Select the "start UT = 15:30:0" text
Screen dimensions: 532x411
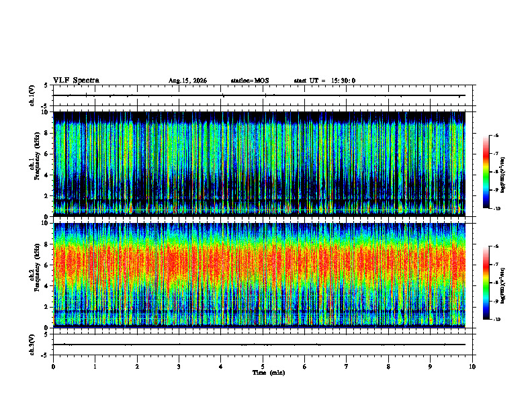tap(324, 81)
